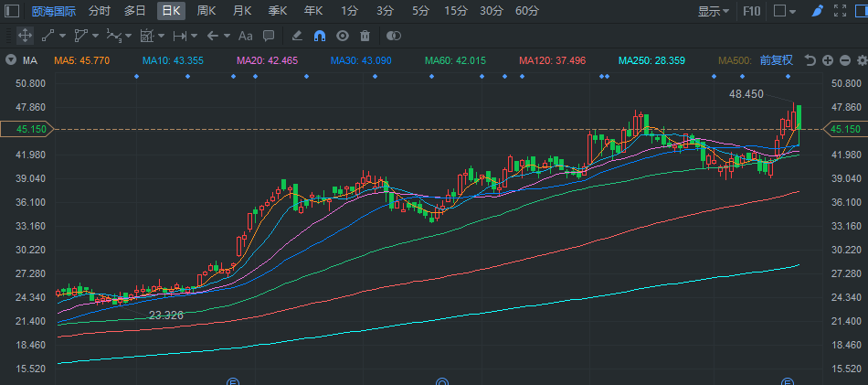The width and height of the screenshot is (868, 385).
Task: Switch to the 多日 tab
Action: coord(135,11)
